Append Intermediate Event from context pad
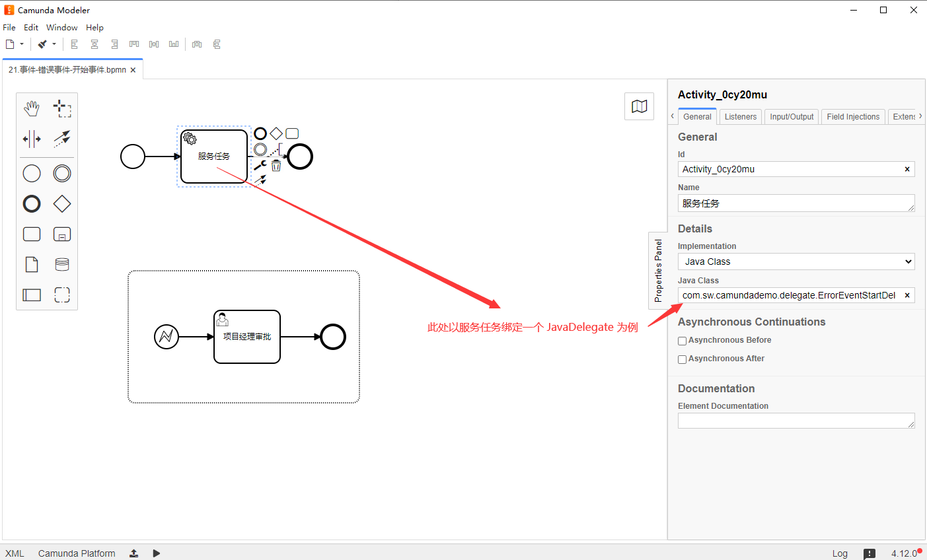 pyautogui.click(x=260, y=150)
